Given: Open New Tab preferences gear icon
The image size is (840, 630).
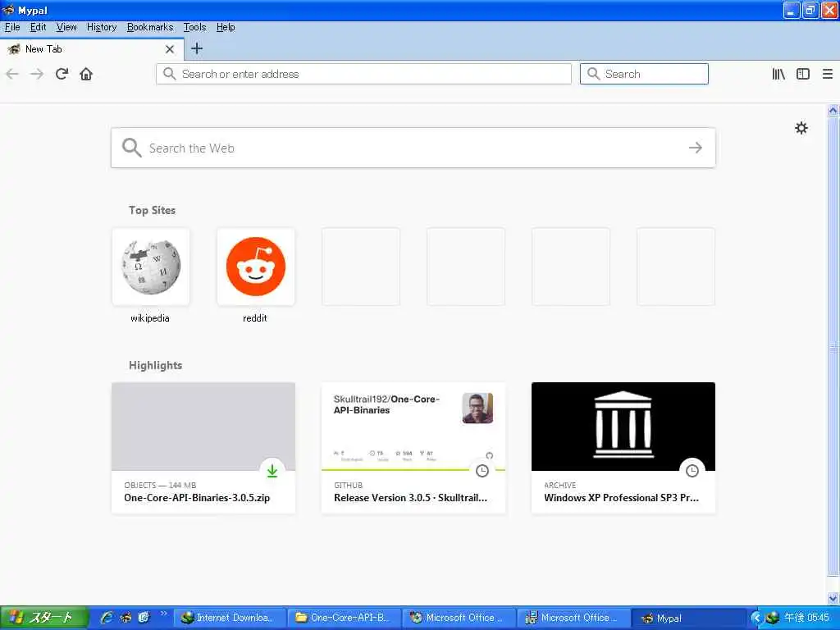Looking at the screenshot, I should 801,128.
